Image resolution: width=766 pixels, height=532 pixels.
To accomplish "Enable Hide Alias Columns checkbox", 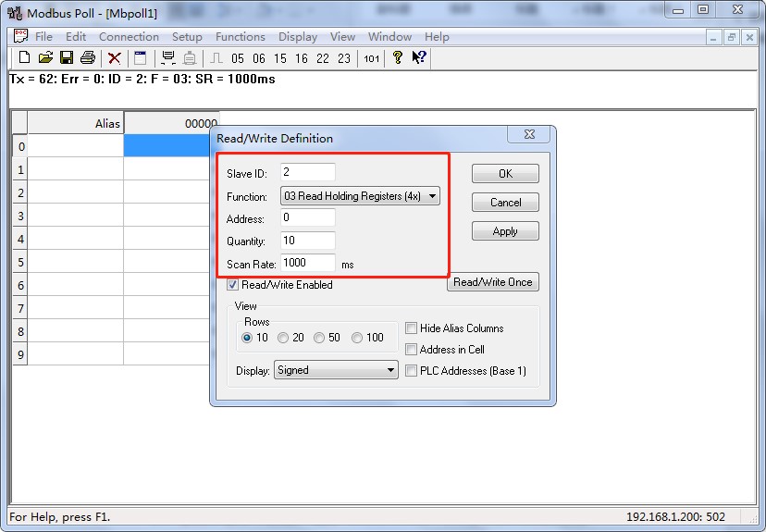I will [411, 328].
